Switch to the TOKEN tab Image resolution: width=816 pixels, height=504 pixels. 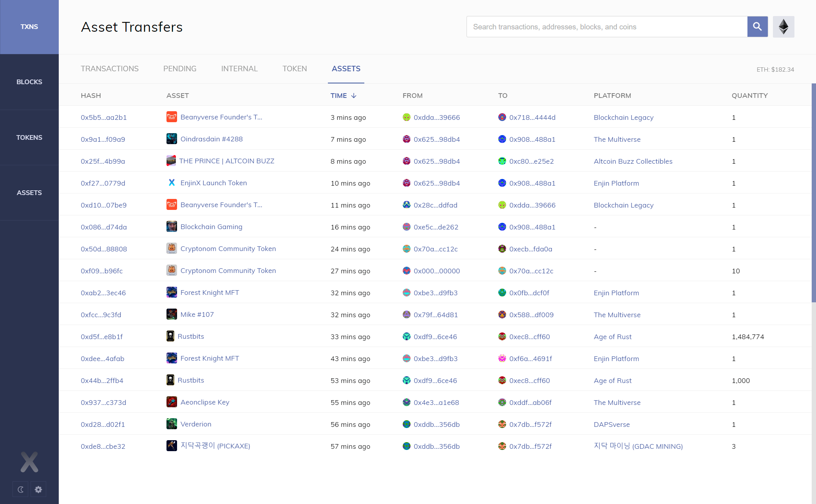(295, 69)
